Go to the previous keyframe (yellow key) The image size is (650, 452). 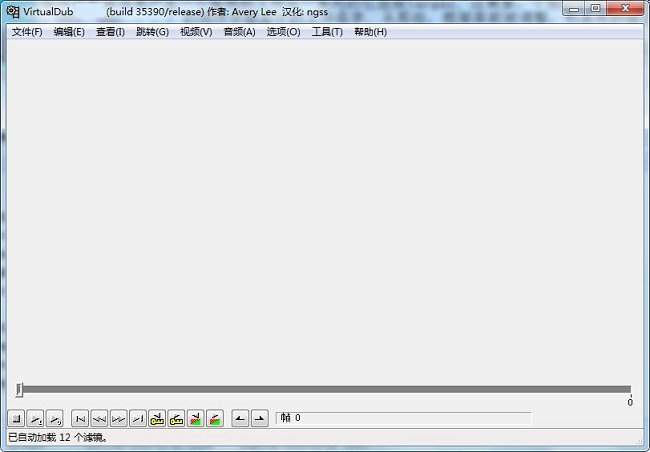157,419
